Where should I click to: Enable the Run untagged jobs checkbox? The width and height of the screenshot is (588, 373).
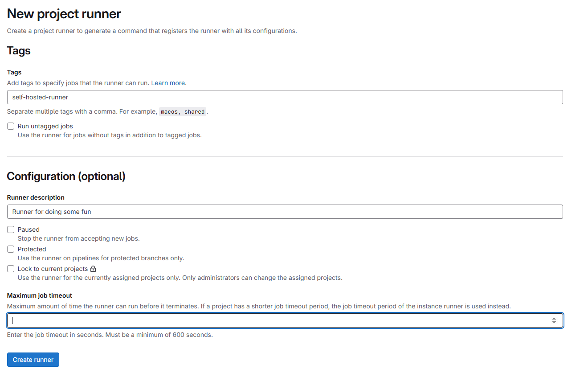[11, 126]
